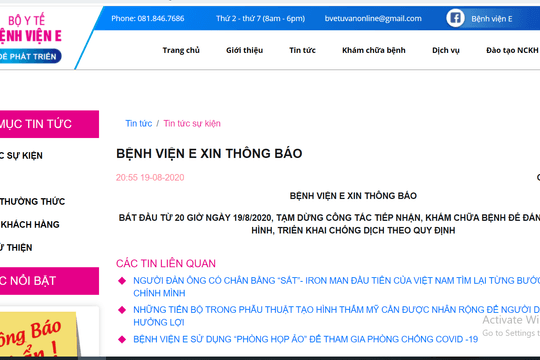Click the Bệnh viện E Facebook text link
The width and height of the screenshot is (540, 360).
491,19
